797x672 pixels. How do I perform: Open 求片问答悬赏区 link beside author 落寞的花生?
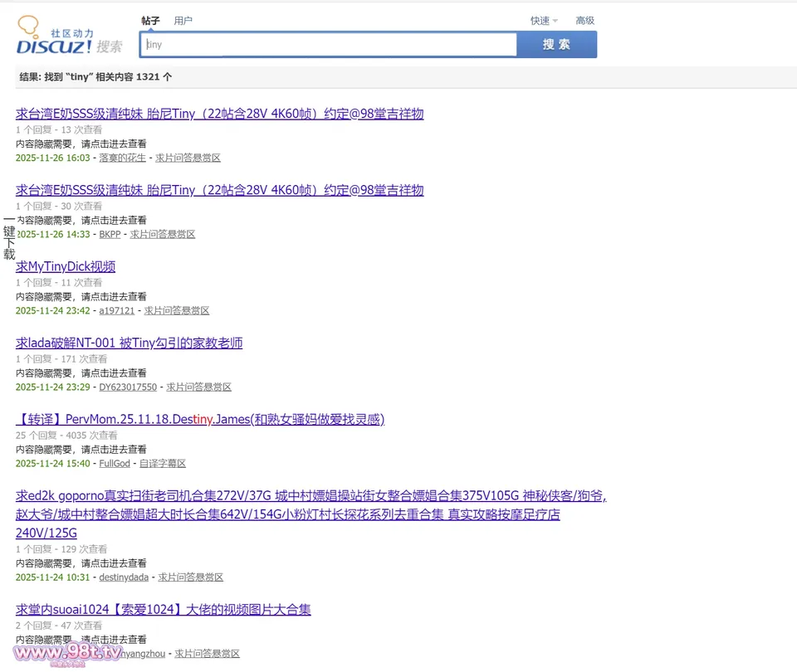click(188, 158)
